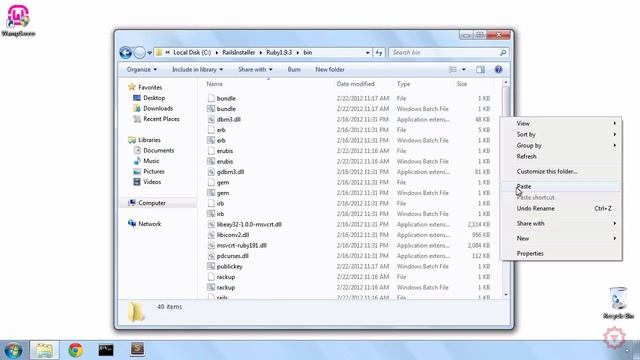Open the Command Prompt taskbar icon
Viewport: 640px width, 360px height.
(x=106, y=350)
